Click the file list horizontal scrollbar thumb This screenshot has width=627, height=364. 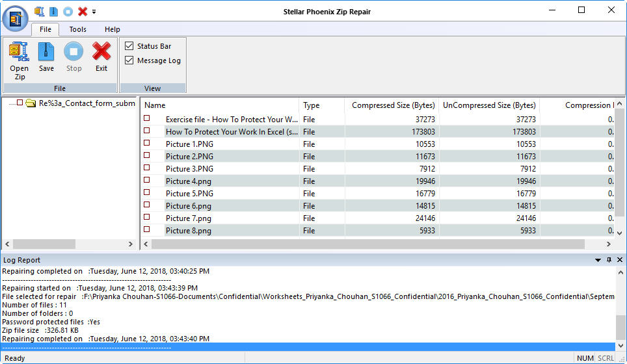pyautogui.click(x=368, y=244)
